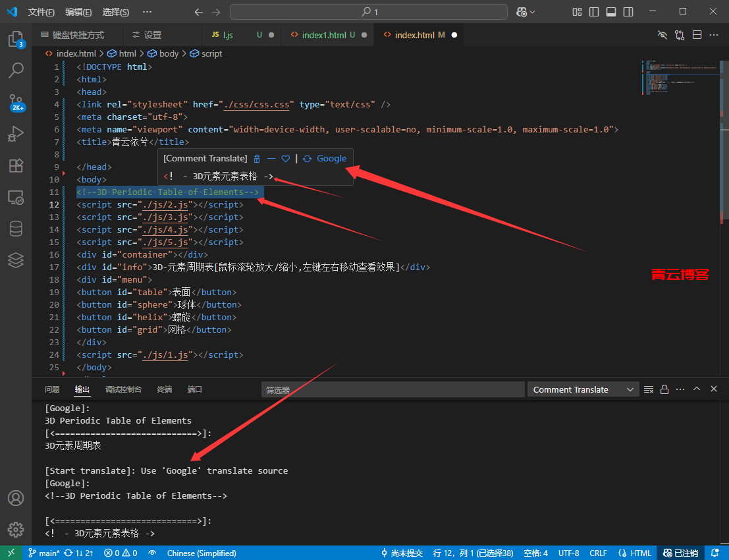Click the Google translate source link in hover
This screenshot has height=560, width=729.
[331, 159]
